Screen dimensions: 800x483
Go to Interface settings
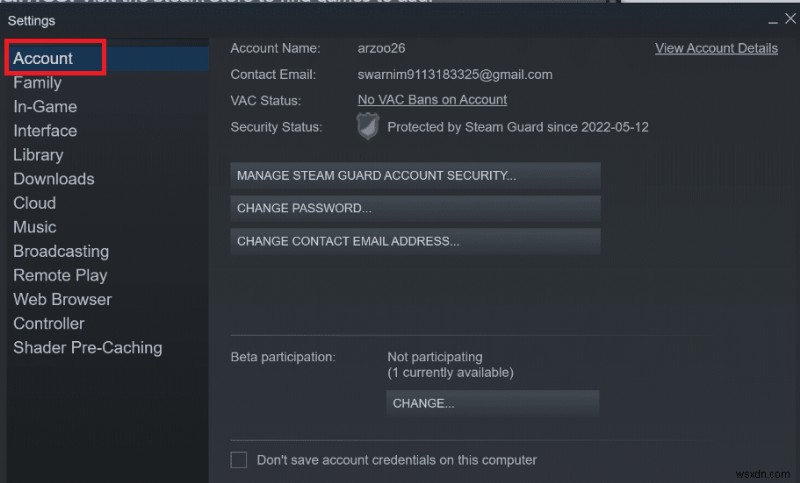45,131
